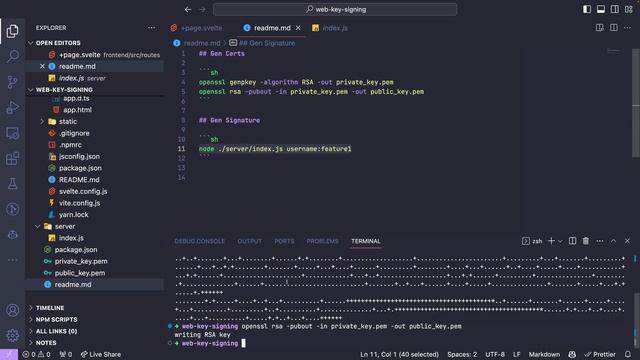Open new terminal profile dropdown
This screenshot has height=360, width=640.
point(560,241)
